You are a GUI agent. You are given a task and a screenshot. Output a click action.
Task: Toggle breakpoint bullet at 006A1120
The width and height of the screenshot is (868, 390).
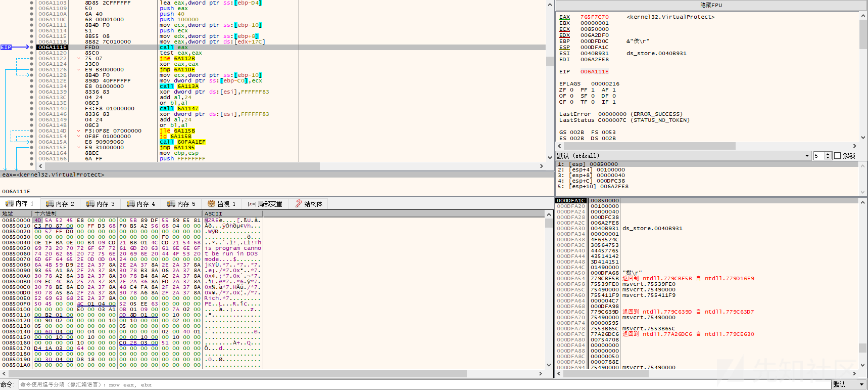point(32,53)
